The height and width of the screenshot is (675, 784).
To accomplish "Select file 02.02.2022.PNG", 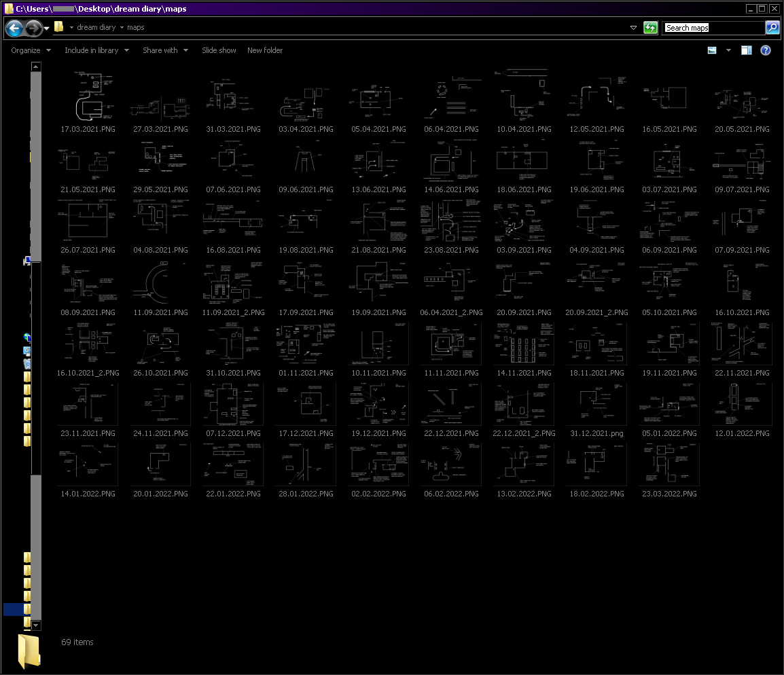I will click(x=378, y=470).
